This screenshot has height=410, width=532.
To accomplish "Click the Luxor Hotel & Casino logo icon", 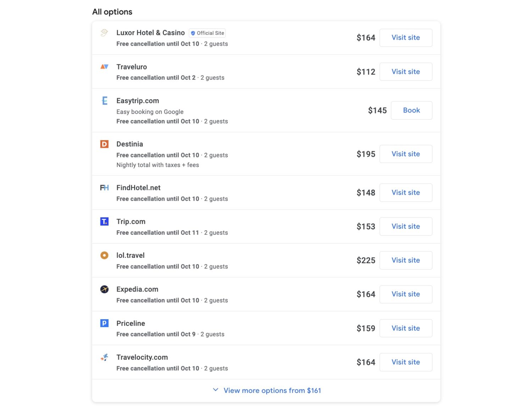I will coord(104,33).
